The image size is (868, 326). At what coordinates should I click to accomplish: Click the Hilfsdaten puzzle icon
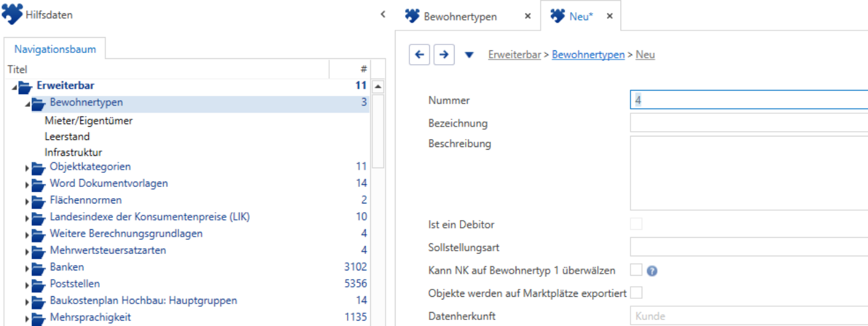[12, 15]
